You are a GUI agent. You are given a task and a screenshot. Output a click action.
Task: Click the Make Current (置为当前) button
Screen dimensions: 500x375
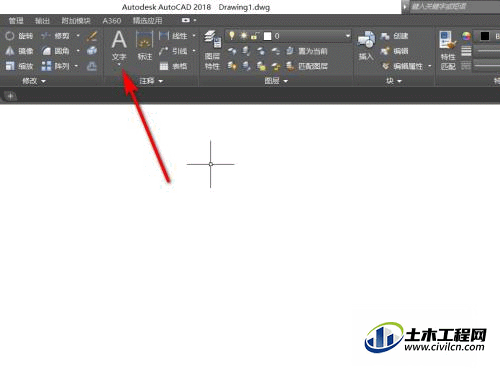(x=307, y=51)
